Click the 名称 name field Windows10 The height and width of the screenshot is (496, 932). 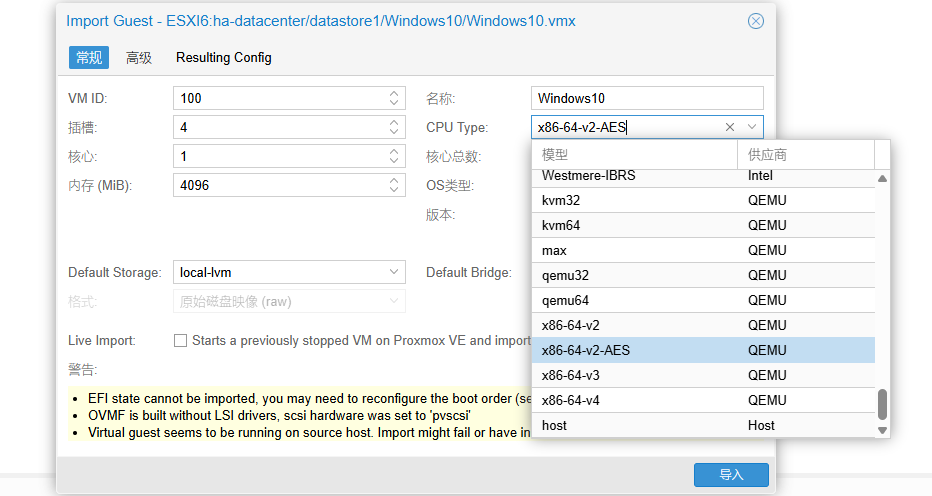click(x=646, y=98)
